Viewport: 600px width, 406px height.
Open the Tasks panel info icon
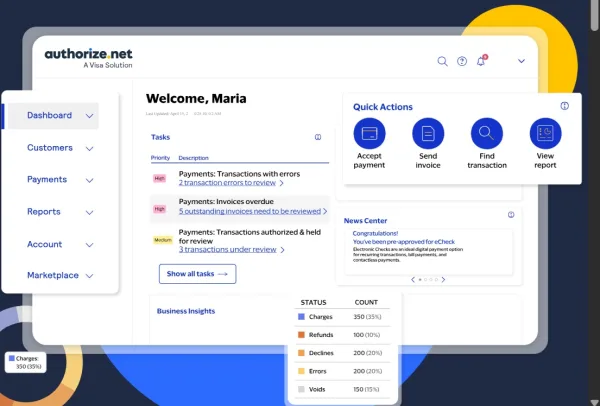tap(318, 137)
